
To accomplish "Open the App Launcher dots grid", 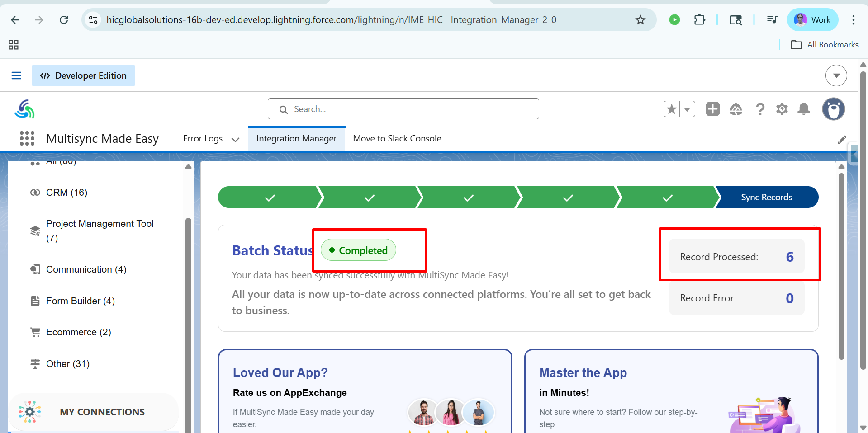I will (x=27, y=138).
